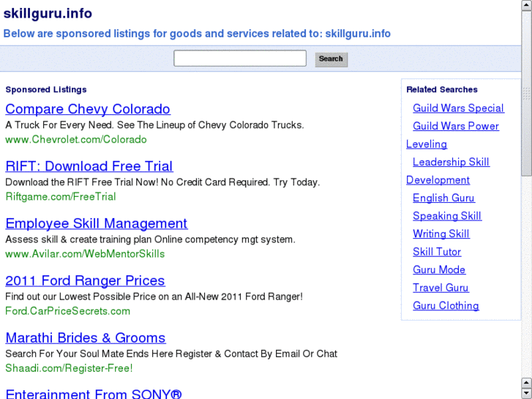The height and width of the screenshot is (399, 532).
Task: Open www.Chevrolet.com/Colorado green URL
Action: point(76,139)
